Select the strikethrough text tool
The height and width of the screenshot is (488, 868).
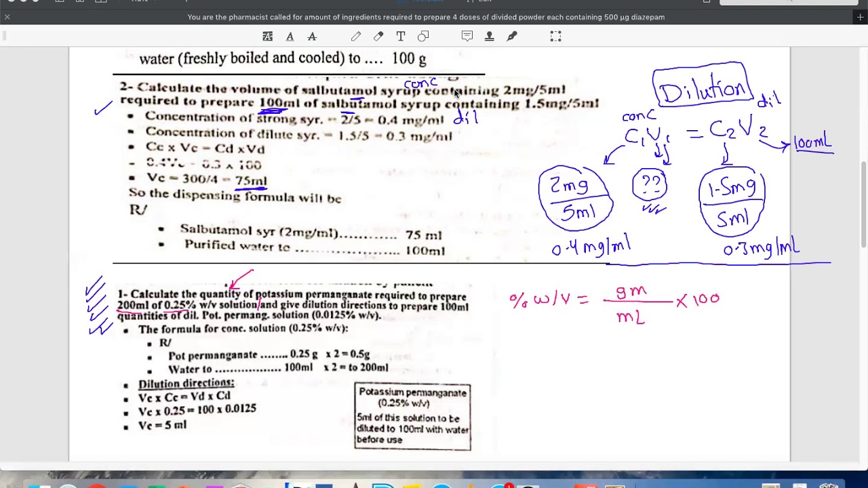[x=312, y=37]
